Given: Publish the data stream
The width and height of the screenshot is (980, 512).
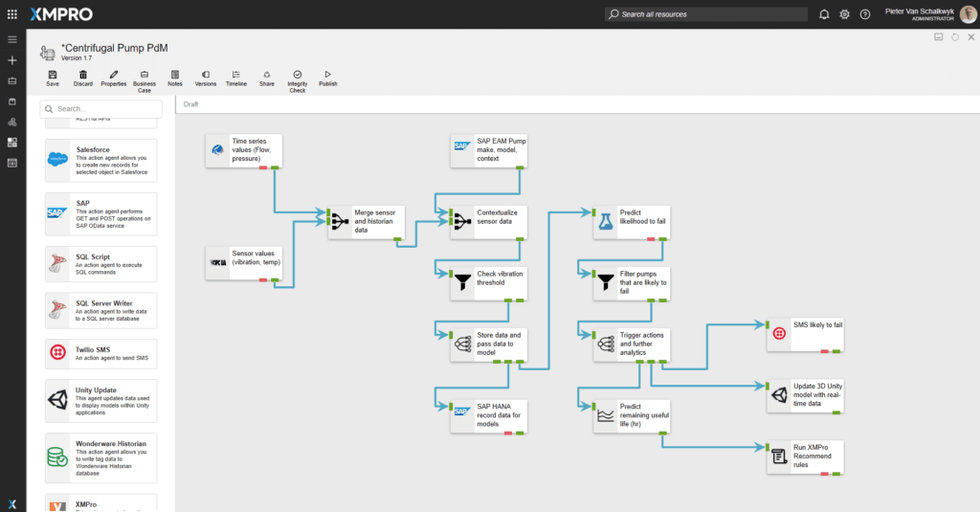Looking at the screenshot, I should tap(327, 75).
